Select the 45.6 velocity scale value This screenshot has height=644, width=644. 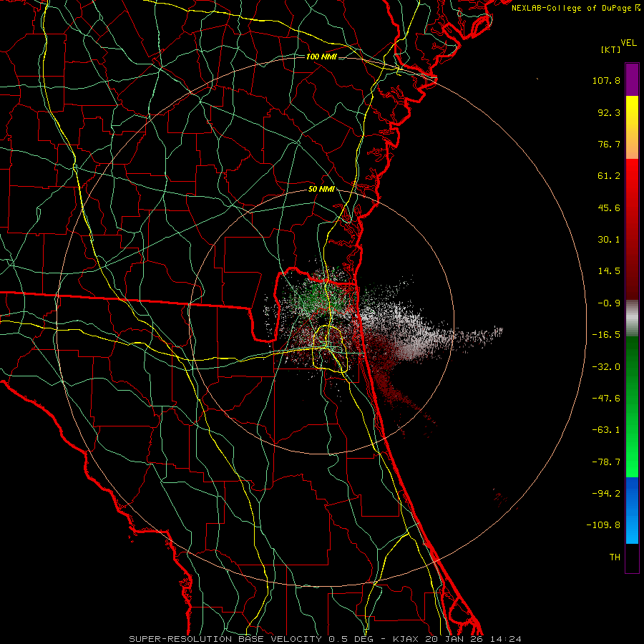[x=609, y=208]
